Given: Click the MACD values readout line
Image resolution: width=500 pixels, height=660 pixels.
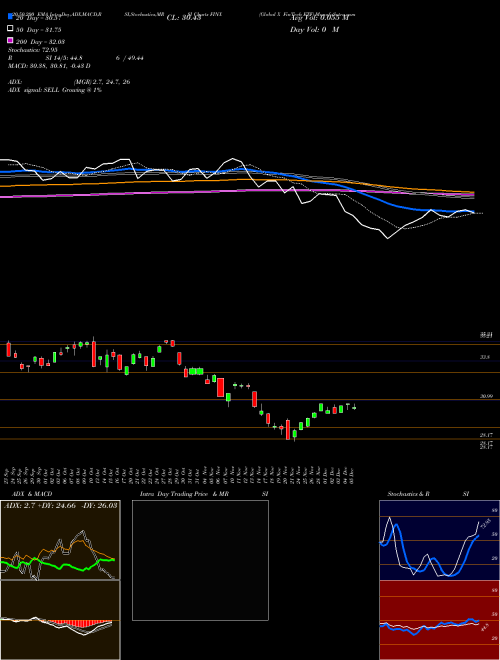Looking at the screenshot, I should [49, 66].
